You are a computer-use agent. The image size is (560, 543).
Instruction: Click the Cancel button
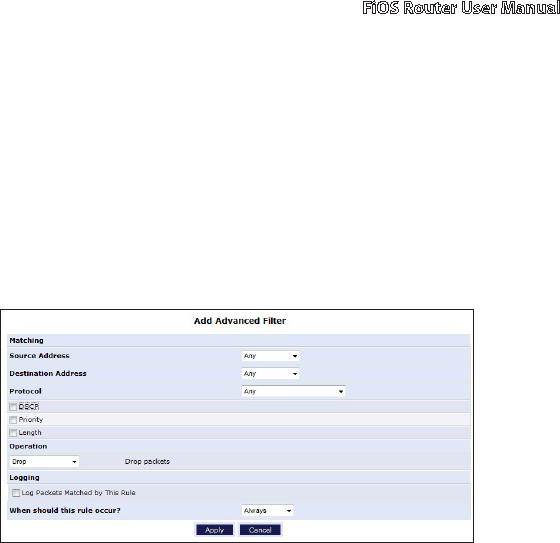(x=260, y=530)
